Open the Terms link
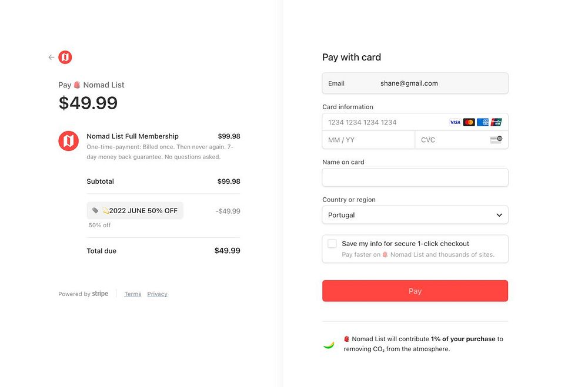This screenshot has height=387, width=588. [x=132, y=294]
